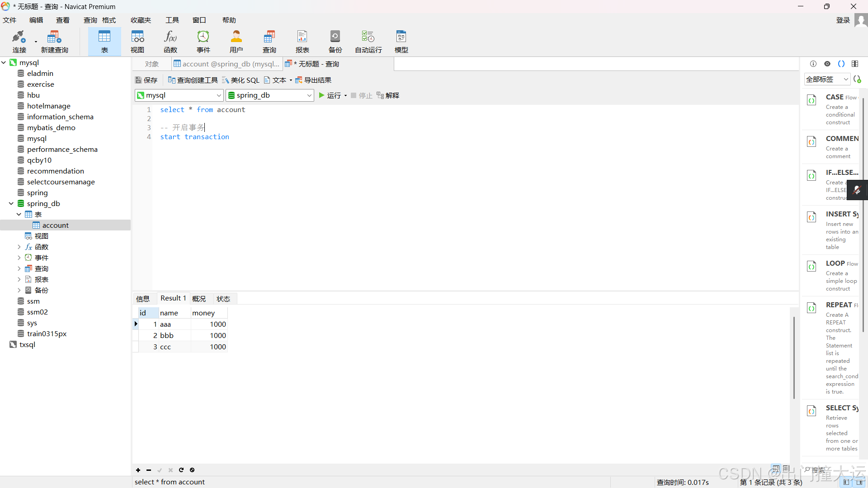This screenshot has height=488, width=868.
Task: Click the result grid vertical scrollbar
Action: coord(794,357)
